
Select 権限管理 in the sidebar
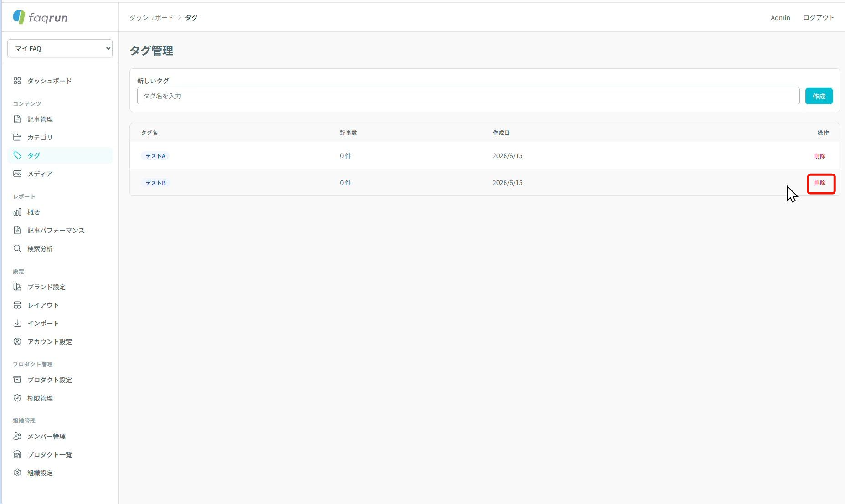pyautogui.click(x=60, y=398)
